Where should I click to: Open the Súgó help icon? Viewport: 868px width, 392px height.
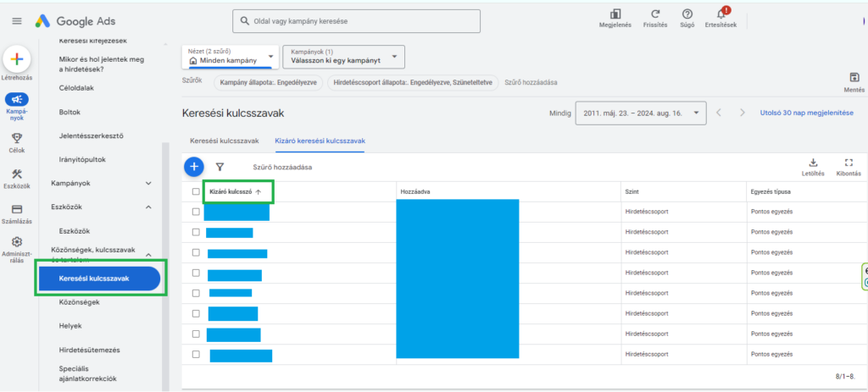(687, 14)
